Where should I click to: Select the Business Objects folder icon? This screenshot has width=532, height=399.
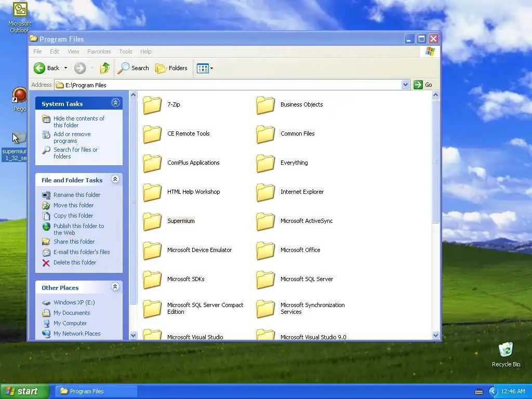(x=265, y=105)
